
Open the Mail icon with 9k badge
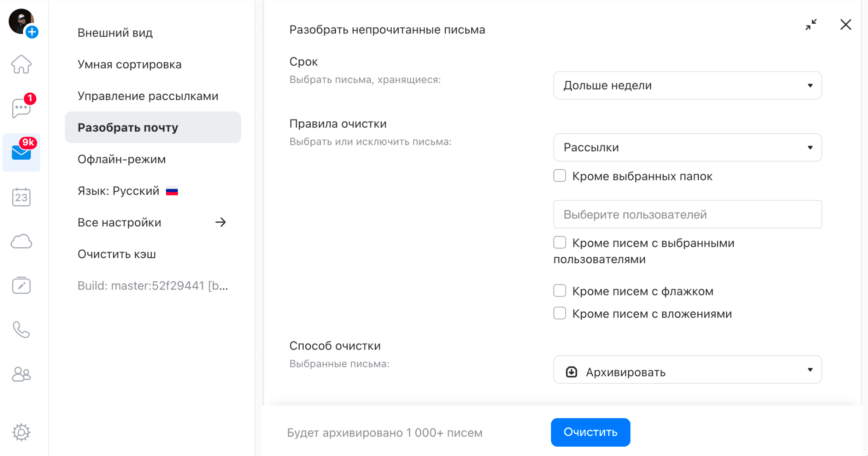(21, 152)
